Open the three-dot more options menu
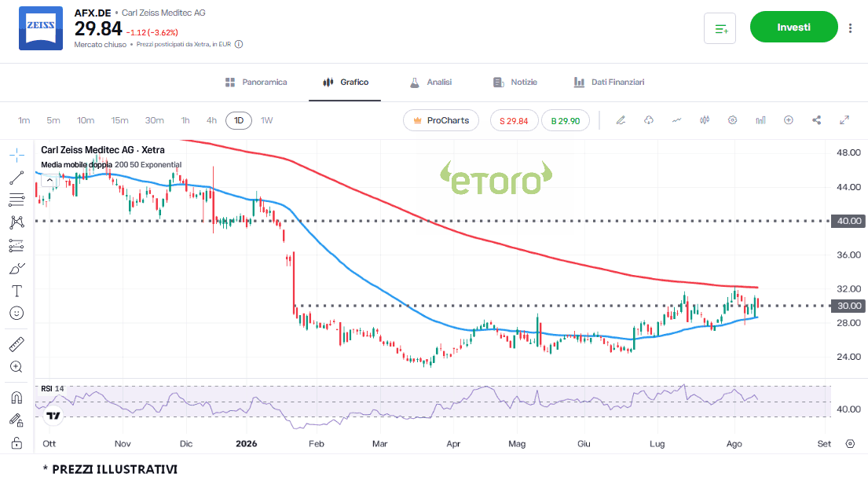This screenshot has height=477, width=868. pos(850,28)
